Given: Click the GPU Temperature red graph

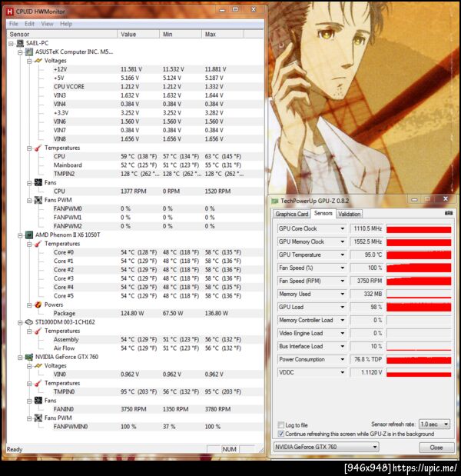Looking at the screenshot, I should coord(419,255).
